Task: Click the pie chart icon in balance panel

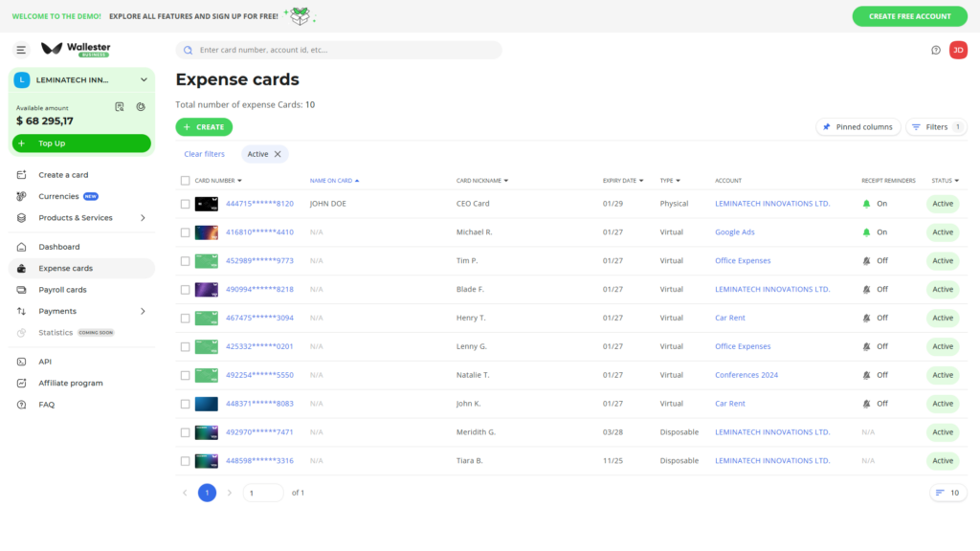Action: tap(141, 107)
